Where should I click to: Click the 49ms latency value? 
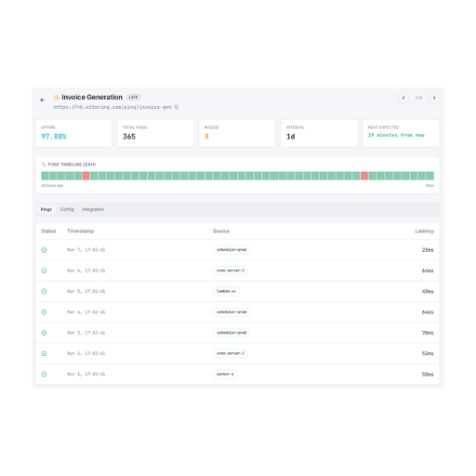coord(428,291)
